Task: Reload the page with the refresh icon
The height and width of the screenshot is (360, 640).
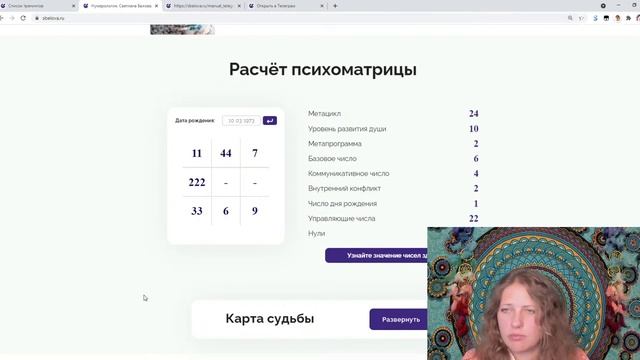Action: click(23, 18)
